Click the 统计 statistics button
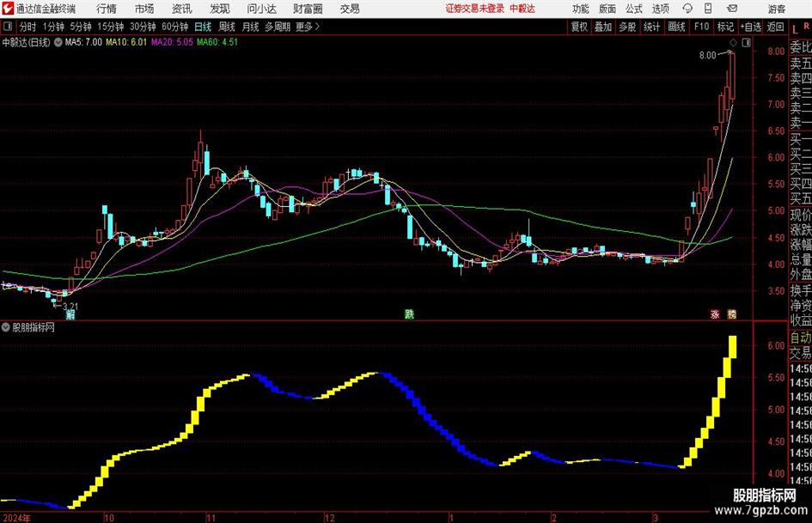The width and height of the screenshot is (812, 523). pyautogui.click(x=651, y=27)
